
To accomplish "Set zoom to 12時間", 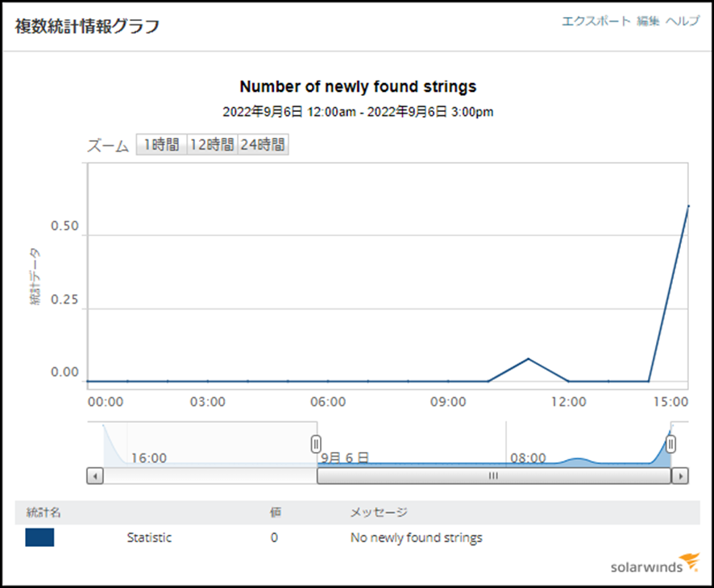I will coord(212,145).
